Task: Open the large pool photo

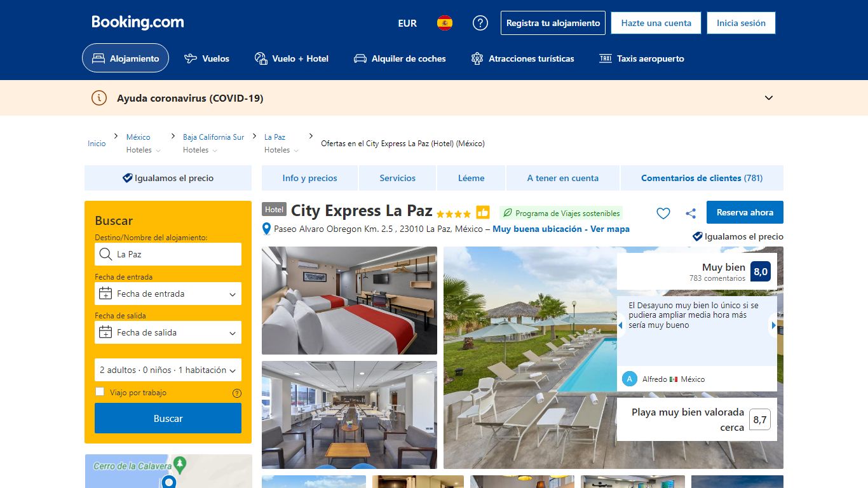Action: point(529,358)
